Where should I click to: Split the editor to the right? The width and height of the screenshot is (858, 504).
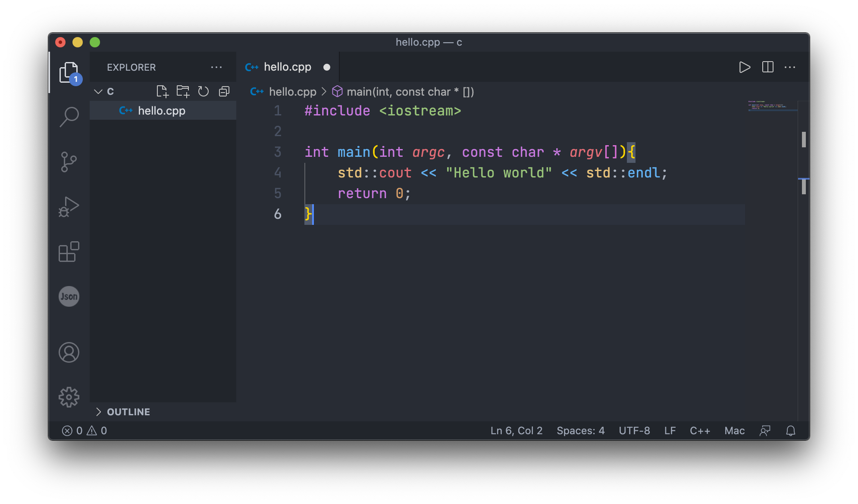[x=767, y=67]
